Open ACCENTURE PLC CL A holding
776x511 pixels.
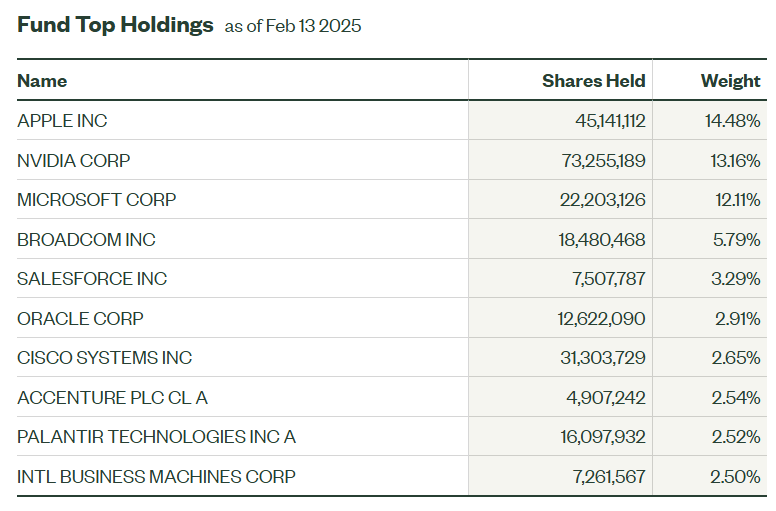coord(112,398)
